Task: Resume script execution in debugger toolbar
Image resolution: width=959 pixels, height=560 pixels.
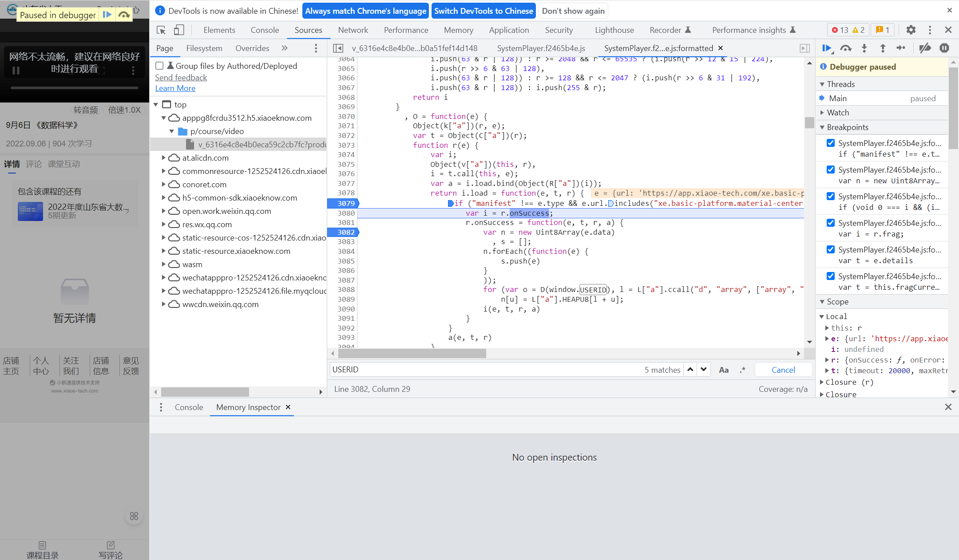Action: (x=826, y=48)
